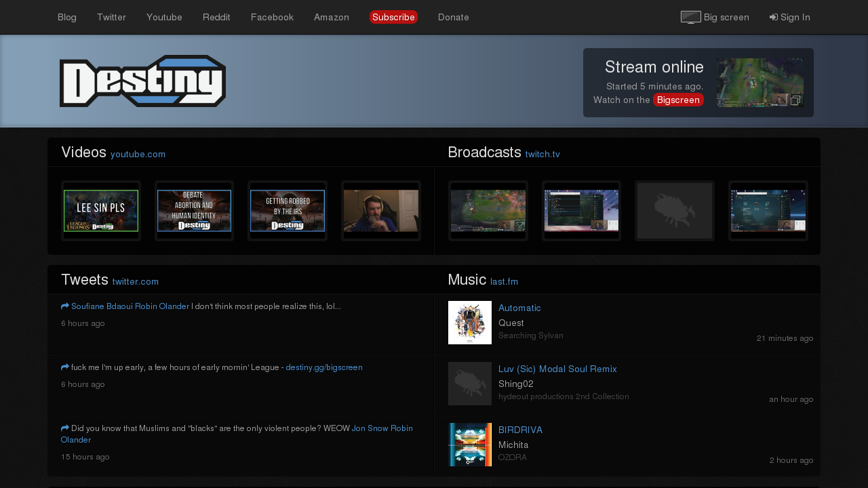The height and width of the screenshot is (488, 868).
Task: Click the Tweets section heading
Action: (85, 280)
